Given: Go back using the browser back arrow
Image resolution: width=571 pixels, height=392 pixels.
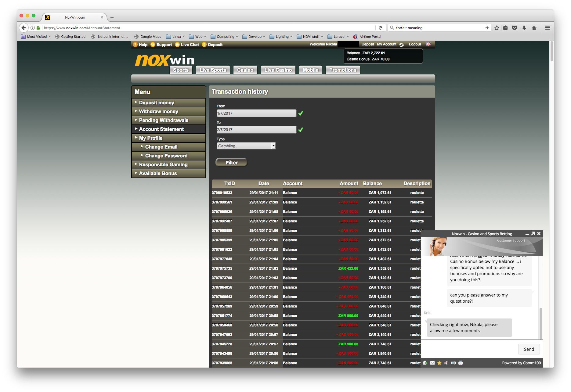Looking at the screenshot, I should 23,28.
